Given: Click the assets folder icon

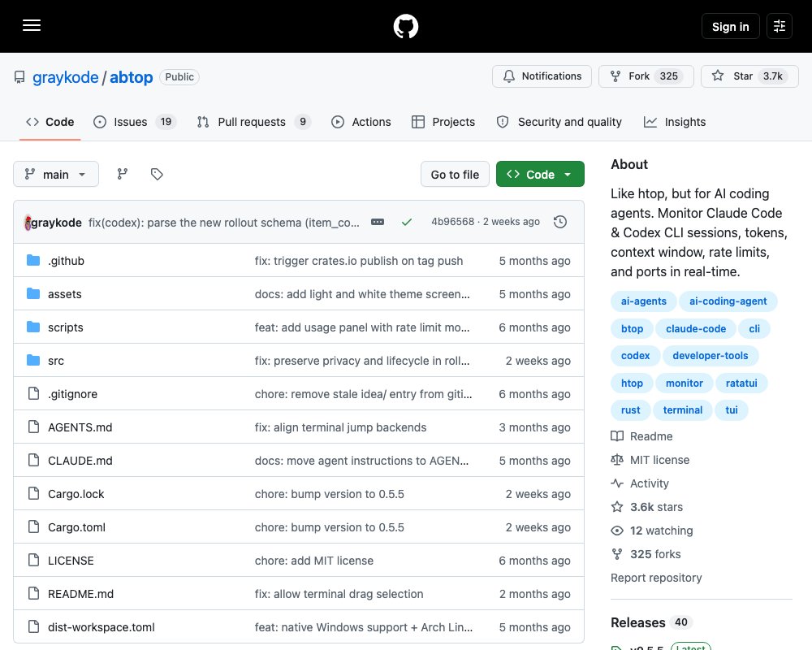Looking at the screenshot, I should coord(33,294).
